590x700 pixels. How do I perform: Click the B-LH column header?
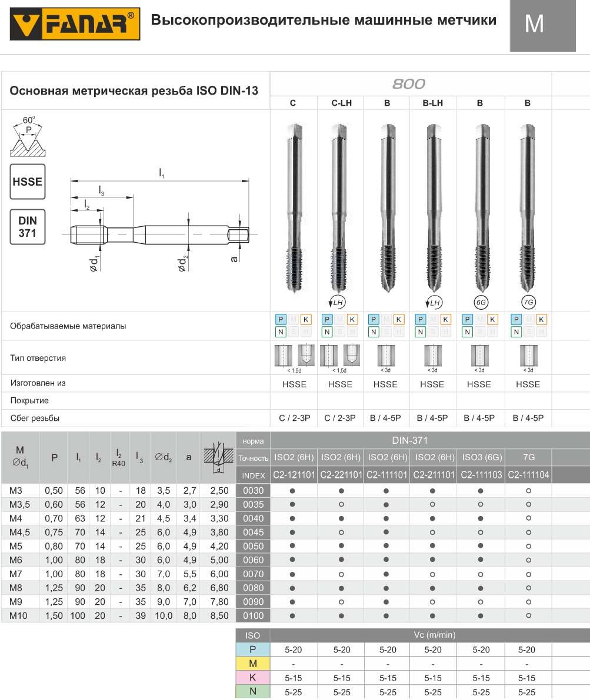[433, 103]
